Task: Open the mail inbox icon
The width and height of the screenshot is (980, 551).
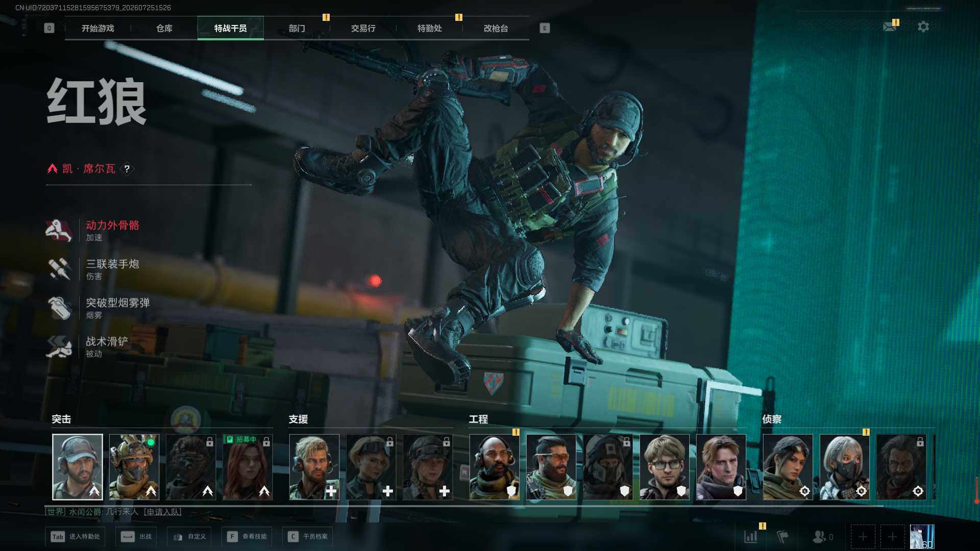Action: (890, 27)
